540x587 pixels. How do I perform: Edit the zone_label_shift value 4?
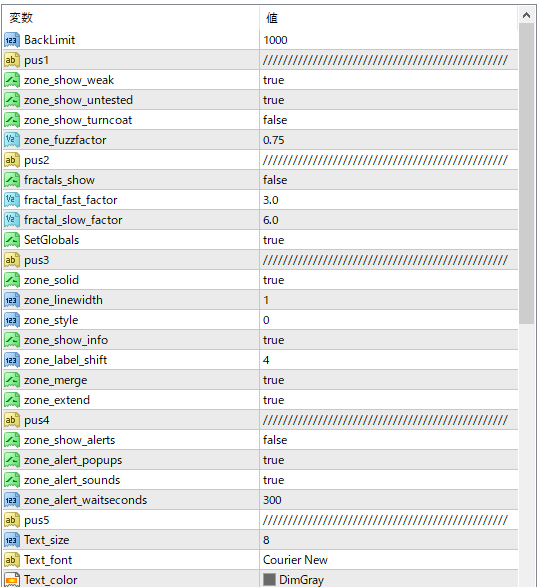click(x=266, y=360)
